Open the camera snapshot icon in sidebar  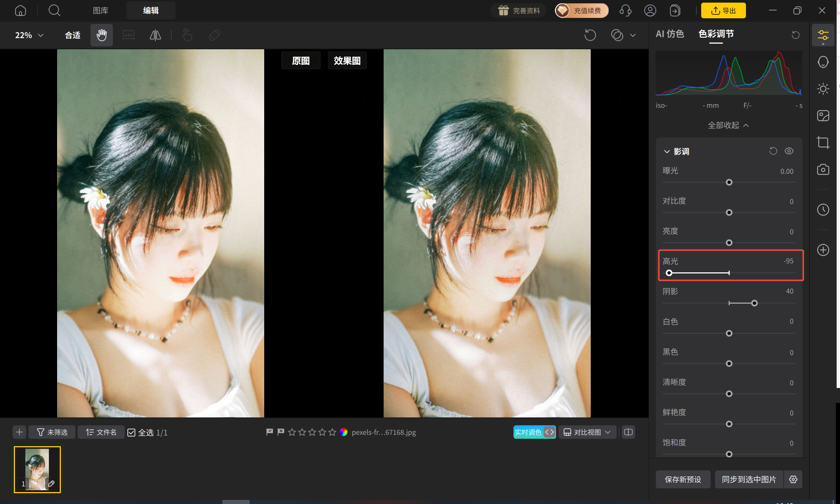coord(823,169)
